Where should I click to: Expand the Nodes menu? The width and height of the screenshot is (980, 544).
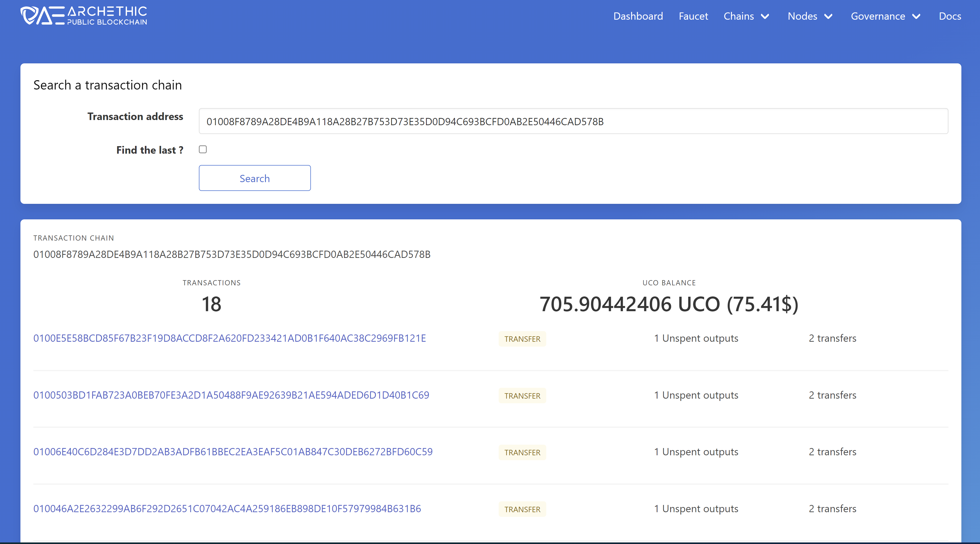802,16
